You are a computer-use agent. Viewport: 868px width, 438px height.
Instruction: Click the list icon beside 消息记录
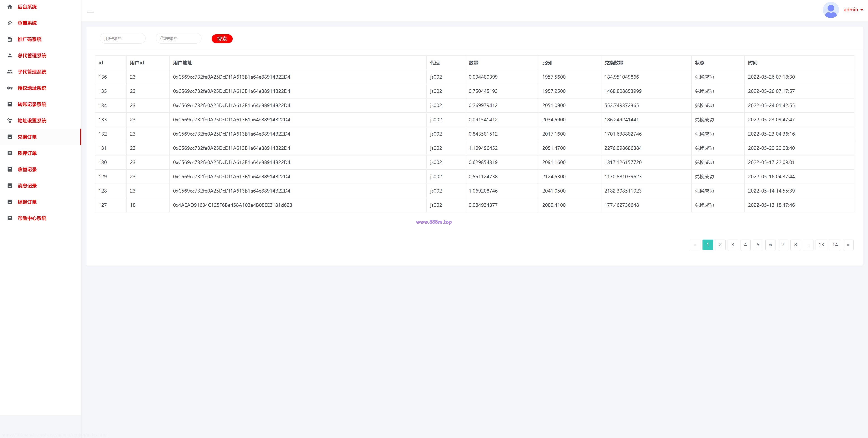pyautogui.click(x=10, y=186)
